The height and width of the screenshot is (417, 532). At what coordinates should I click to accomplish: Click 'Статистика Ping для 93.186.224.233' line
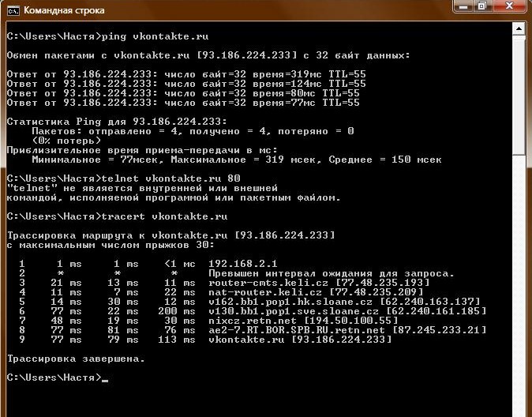[x=117, y=122]
